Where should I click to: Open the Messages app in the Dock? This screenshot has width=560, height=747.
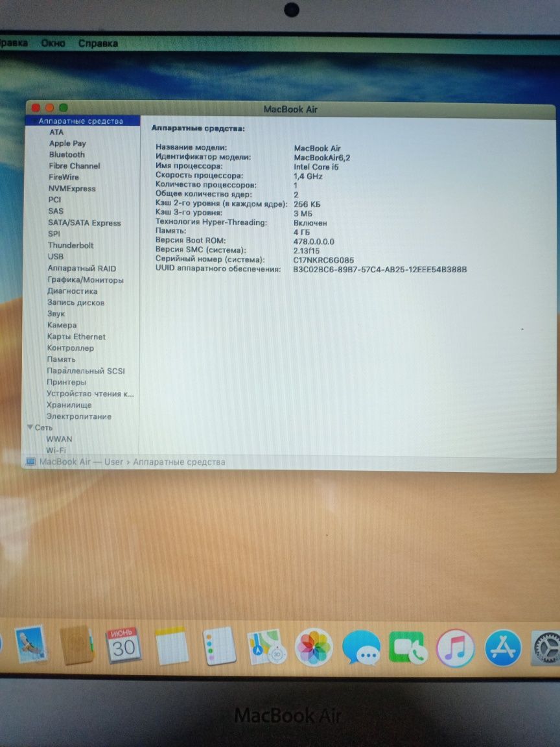tap(361, 647)
